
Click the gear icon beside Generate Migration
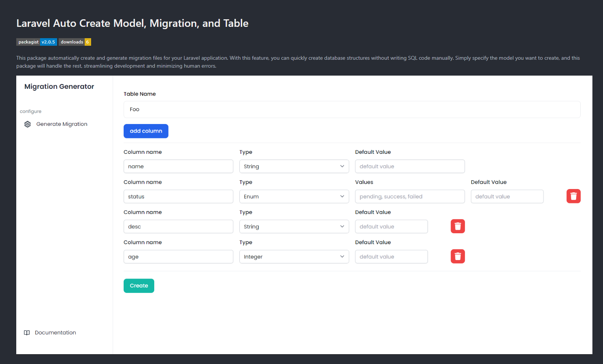[x=28, y=124]
